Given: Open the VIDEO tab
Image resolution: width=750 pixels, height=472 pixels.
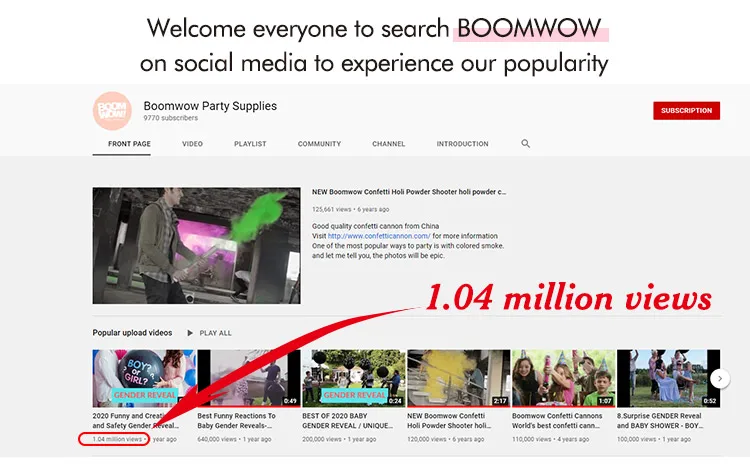Looking at the screenshot, I should (x=192, y=144).
